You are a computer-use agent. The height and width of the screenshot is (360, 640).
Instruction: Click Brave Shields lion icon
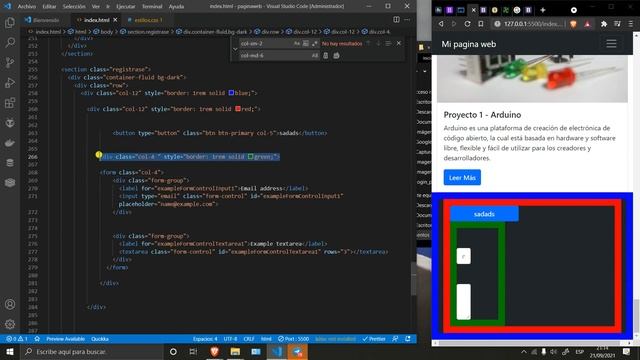[573, 24]
